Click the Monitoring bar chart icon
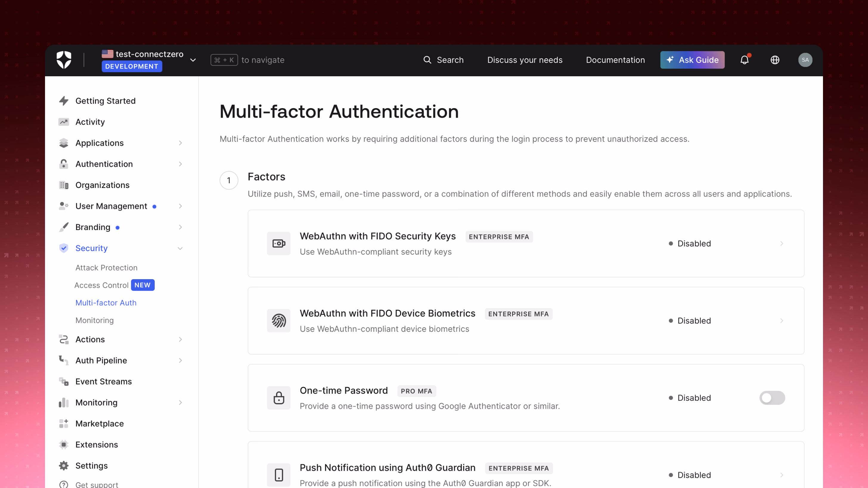868x488 pixels. [64, 402]
